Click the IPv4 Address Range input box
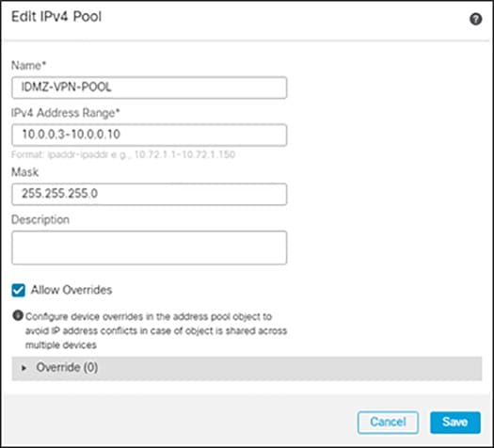The width and height of the screenshot is (494, 448). click(x=149, y=135)
